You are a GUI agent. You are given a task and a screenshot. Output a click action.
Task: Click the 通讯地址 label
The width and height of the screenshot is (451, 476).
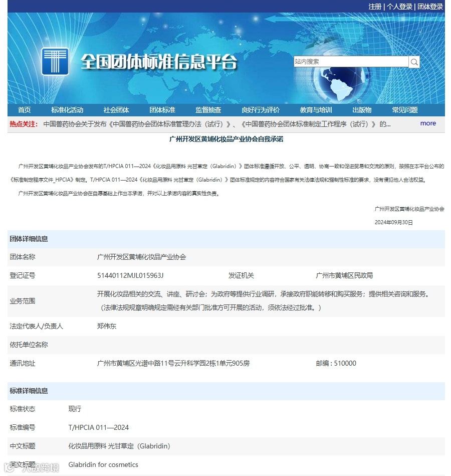tap(23, 363)
